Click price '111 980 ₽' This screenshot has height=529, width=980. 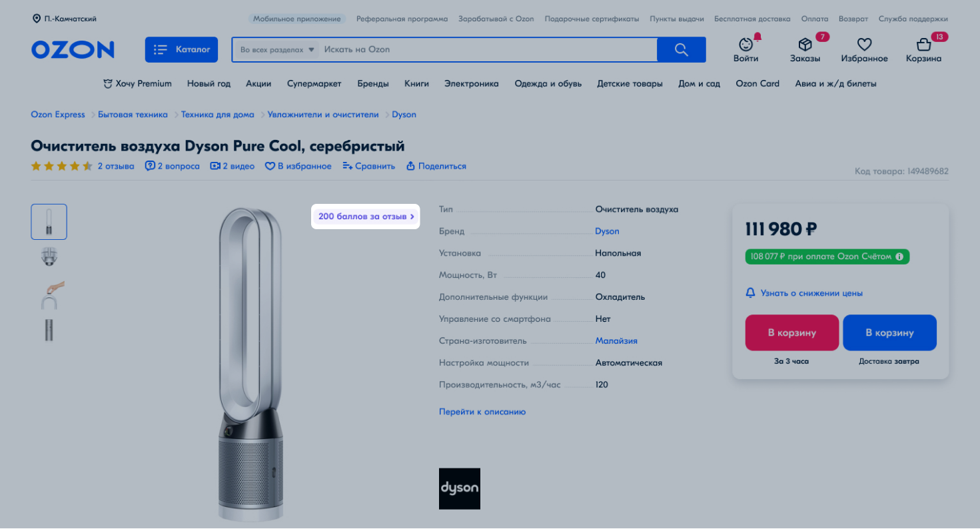(781, 229)
